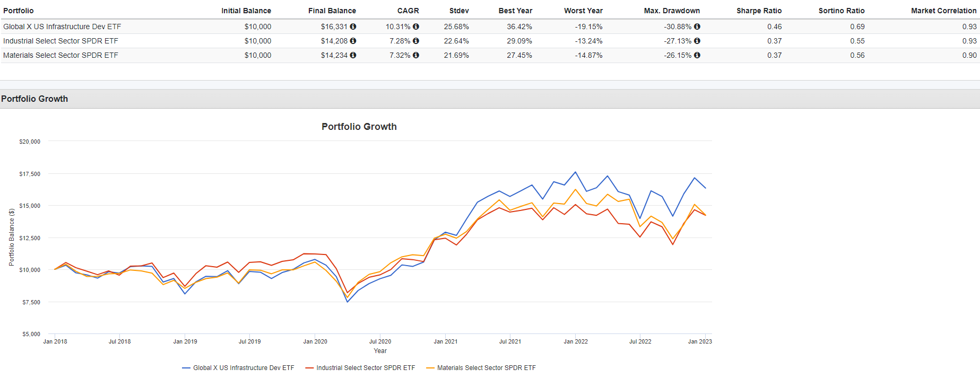Click info icon beside Materials final balance $14,234

(353, 55)
